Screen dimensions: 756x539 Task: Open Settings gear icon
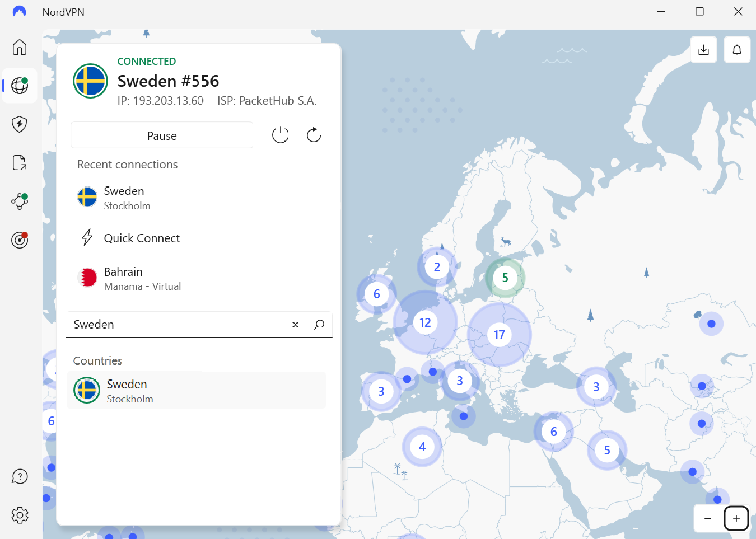click(20, 515)
